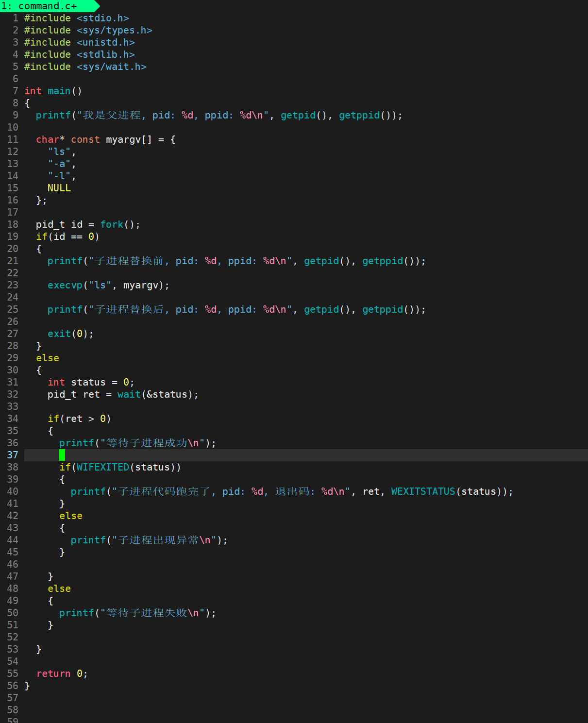Screen dimensions: 588x723
Task: Click the printf containing '等待子进程失败'
Action: [137, 613]
